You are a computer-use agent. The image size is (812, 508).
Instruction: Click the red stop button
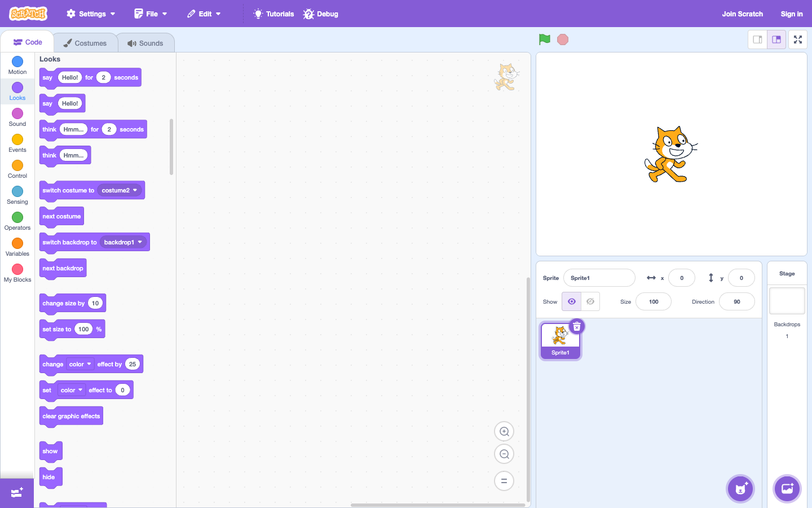click(x=563, y=40)
